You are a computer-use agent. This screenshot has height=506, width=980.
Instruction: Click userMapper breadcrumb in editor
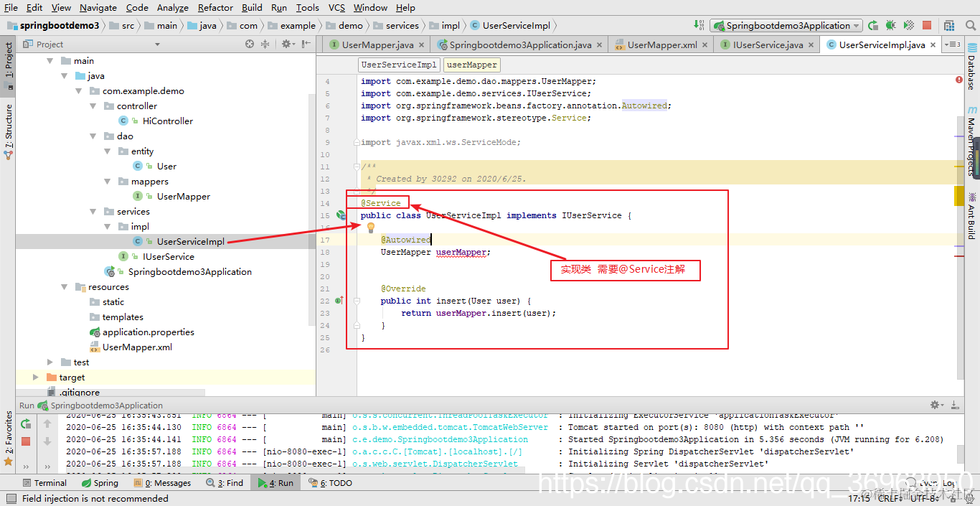tap(471, 65)
